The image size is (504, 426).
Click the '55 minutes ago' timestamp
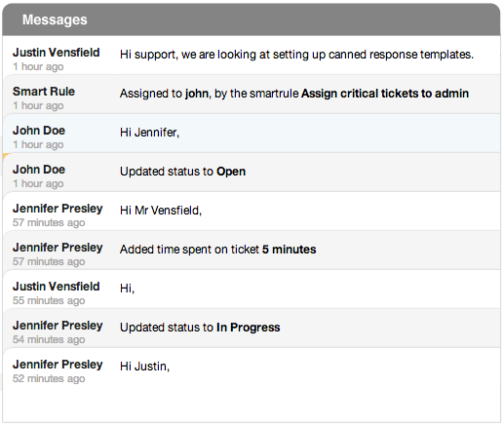(49, 300)
